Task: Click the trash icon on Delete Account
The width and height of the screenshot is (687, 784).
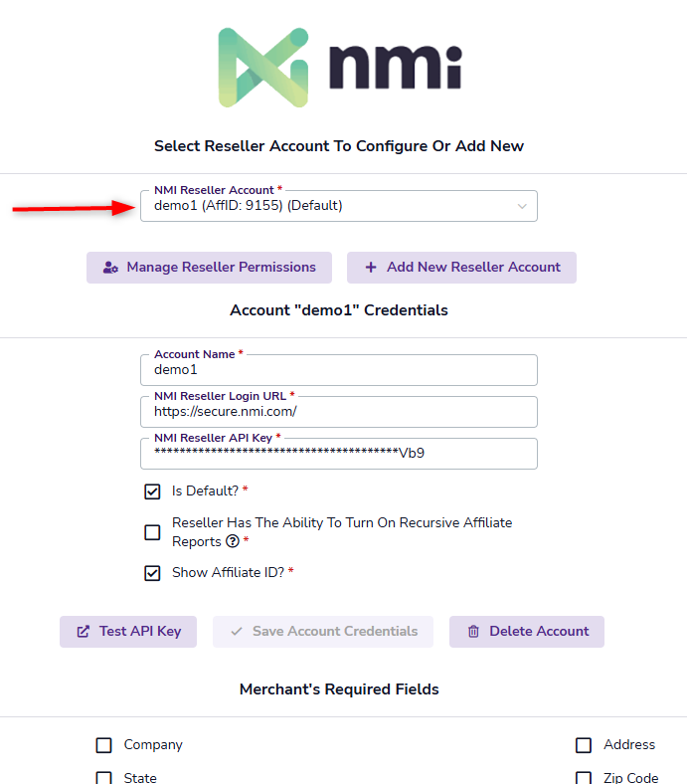Action: (473, 632)
